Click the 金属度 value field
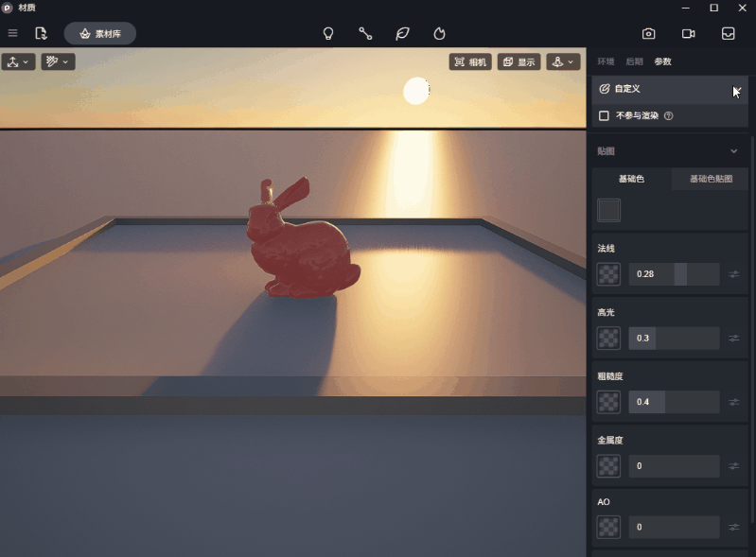756x557 pixels. 674,466
